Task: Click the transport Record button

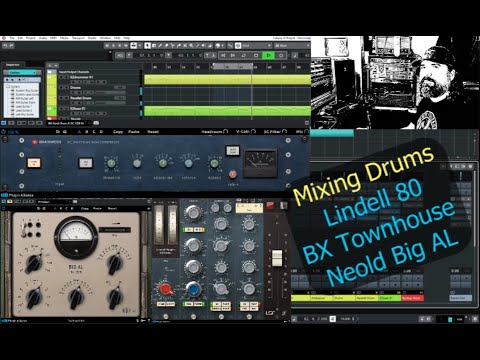Action: click(x=281, y=55)
